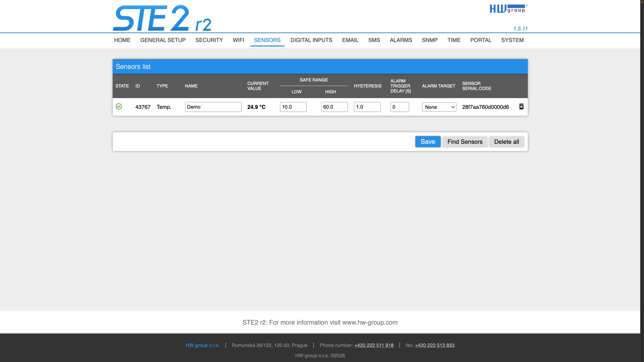
Task: Click the STATE column header
Action: tap(122, 86)
